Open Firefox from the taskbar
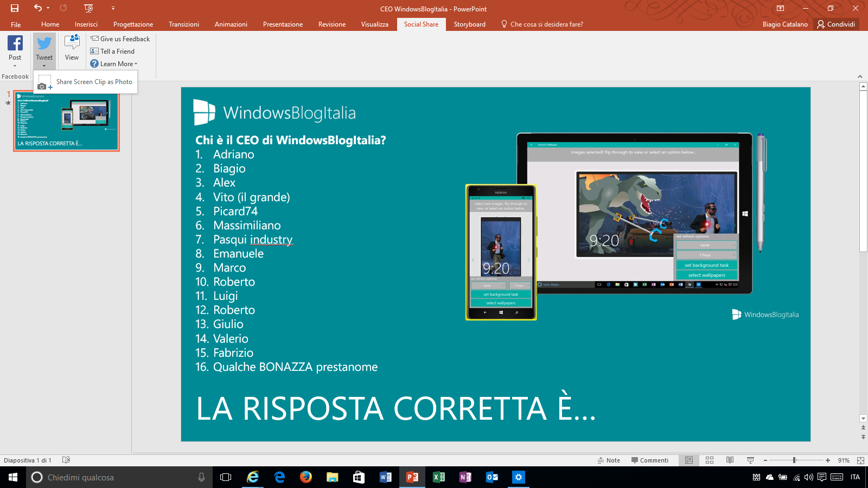 (306, 477)
